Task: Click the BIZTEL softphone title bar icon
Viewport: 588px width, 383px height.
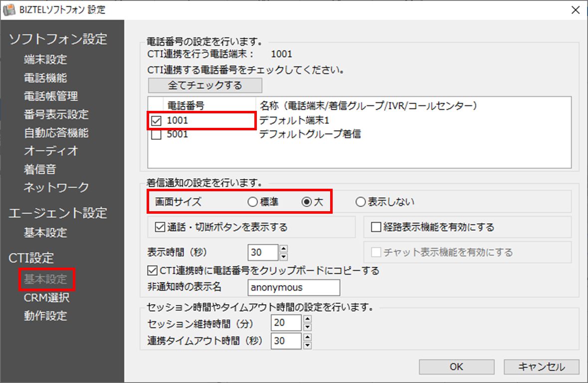Action: [9, 10]
